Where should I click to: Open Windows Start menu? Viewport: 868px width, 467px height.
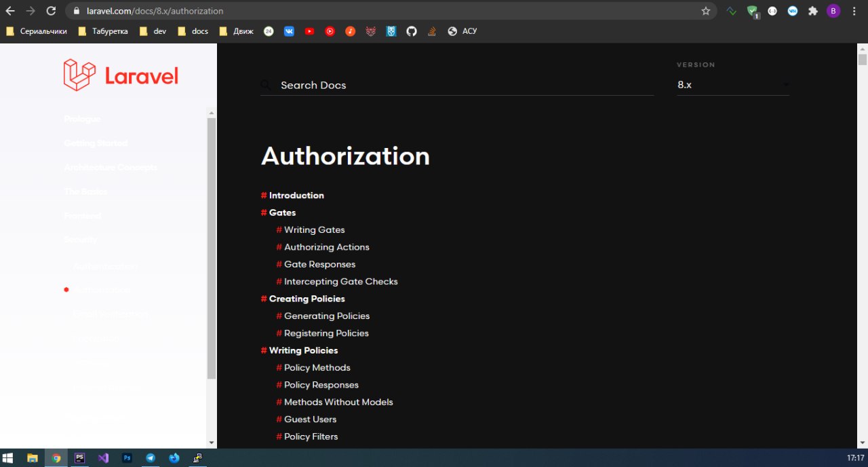coord(8,458)
